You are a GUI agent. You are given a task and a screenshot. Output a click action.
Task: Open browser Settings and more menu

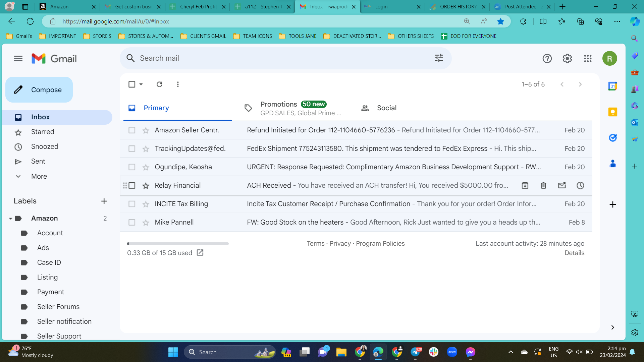pos(617,21)
